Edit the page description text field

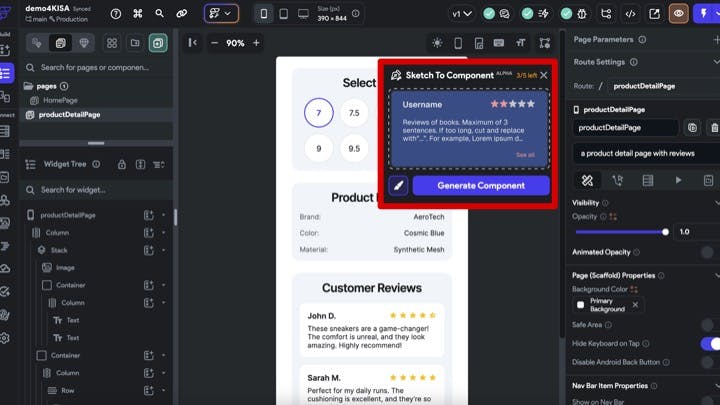(647, 153)
